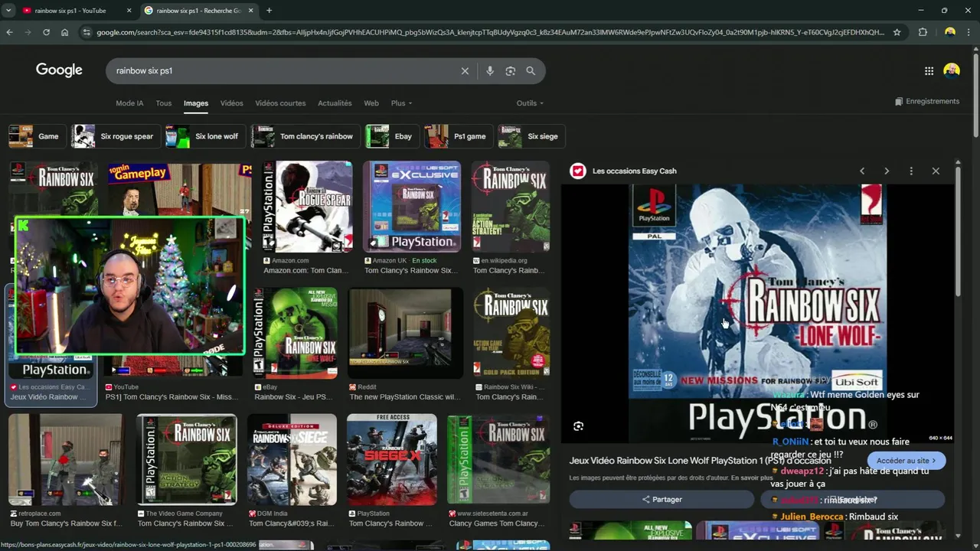Go to next image in preview panel
This screenshot has width=980, height=551.
887,171
